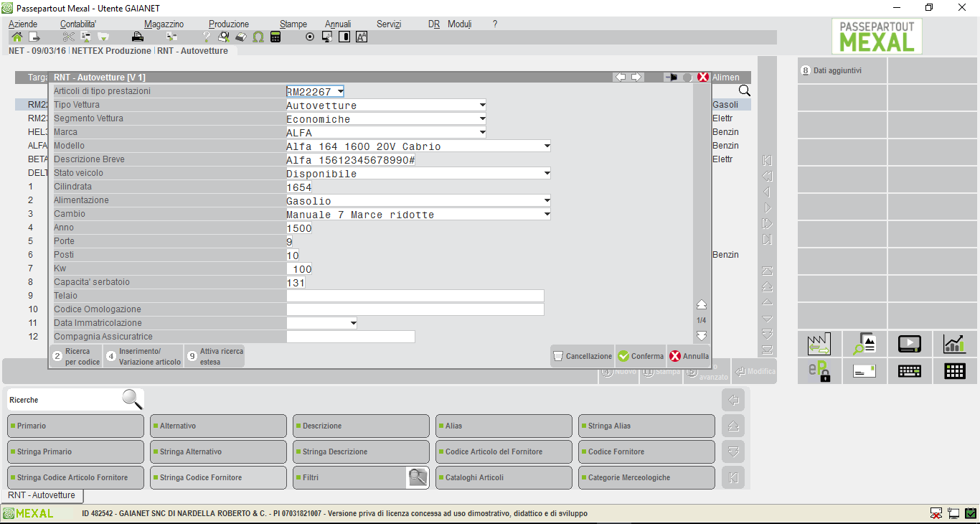
Task: Expand the Cambio dropdown
Action: [x=547, y=215]
